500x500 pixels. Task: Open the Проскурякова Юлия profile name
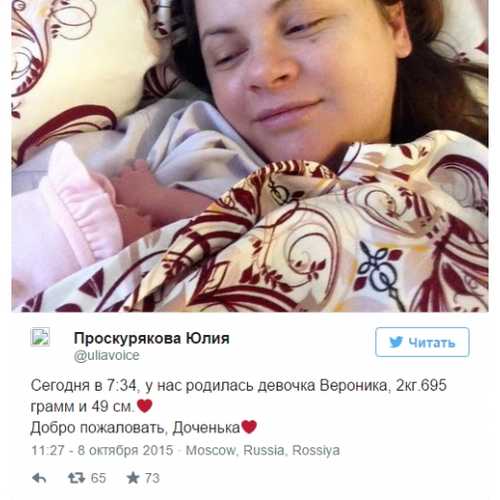pyautogui.click(x=152, y=338)
